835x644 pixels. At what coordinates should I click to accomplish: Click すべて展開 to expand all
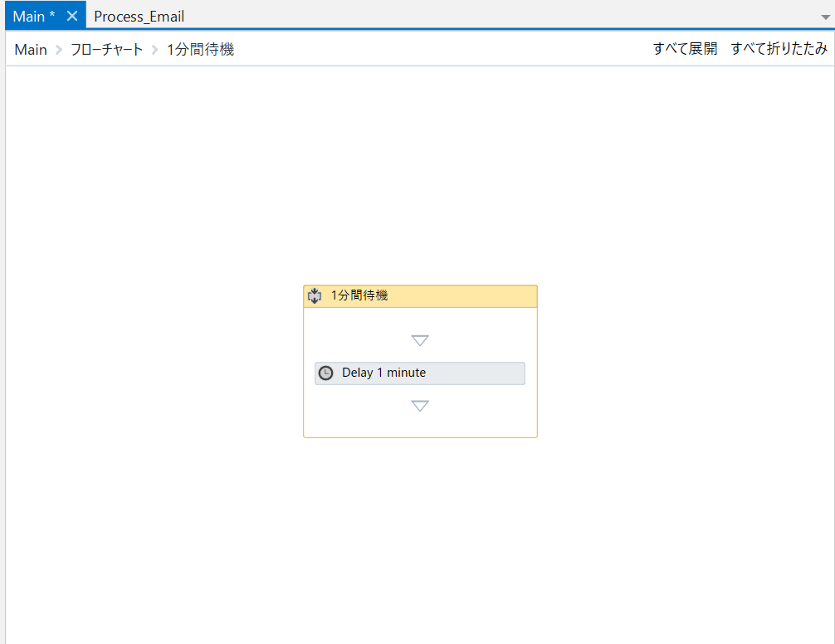point(686,48)
